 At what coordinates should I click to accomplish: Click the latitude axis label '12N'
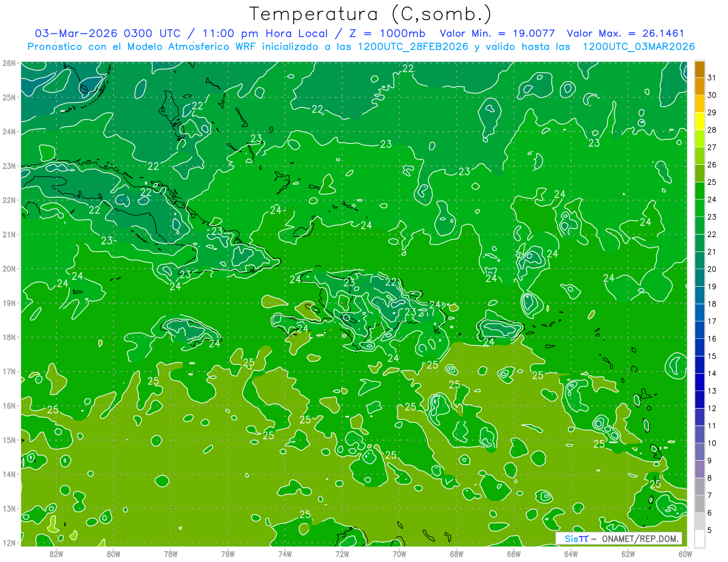pyautogui.click(x=9, y=543)
